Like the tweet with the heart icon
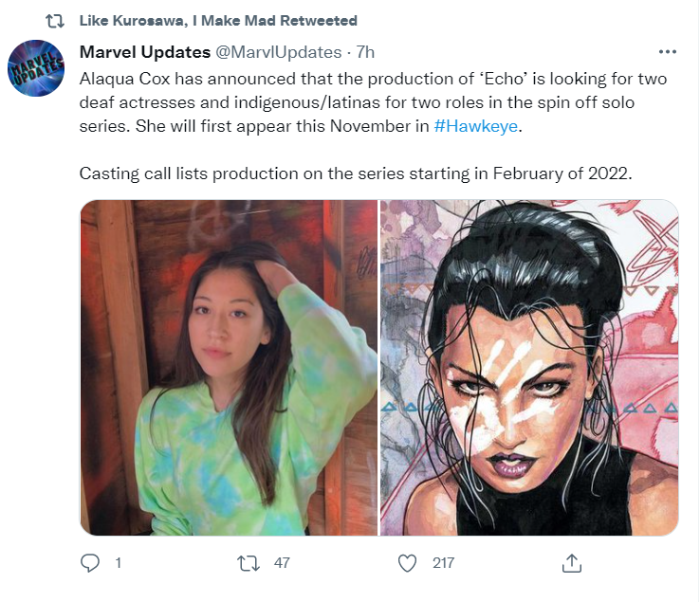This screenshot has height=602, width=700. click(x=407, y=563)
